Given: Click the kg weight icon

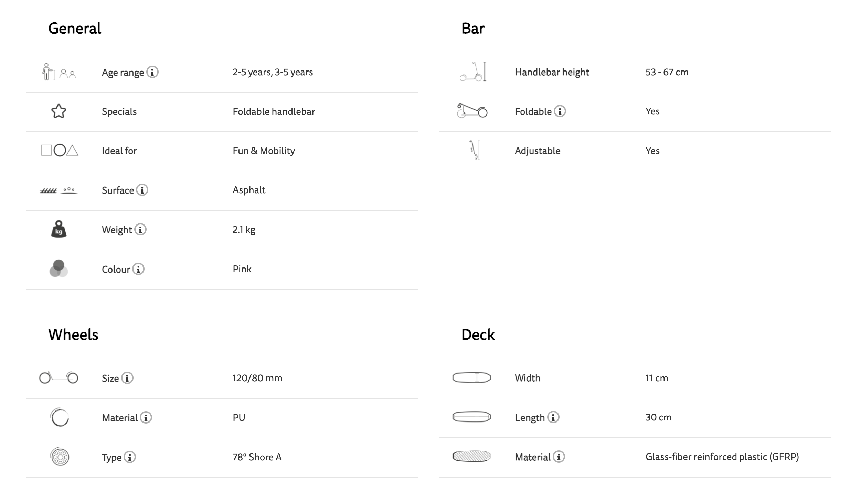Looking at the screenshot, I should pos(59,229).
